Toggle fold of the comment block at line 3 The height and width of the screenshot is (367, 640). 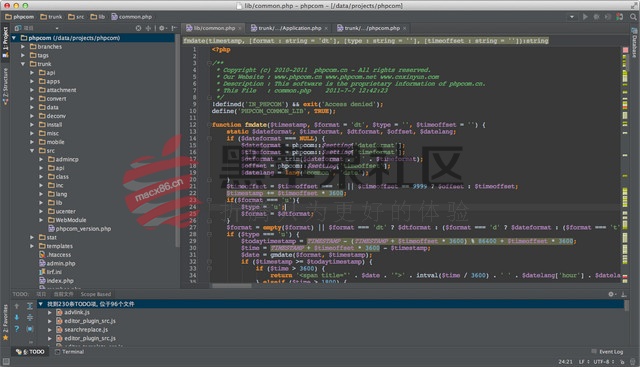[x=209, y=63]
